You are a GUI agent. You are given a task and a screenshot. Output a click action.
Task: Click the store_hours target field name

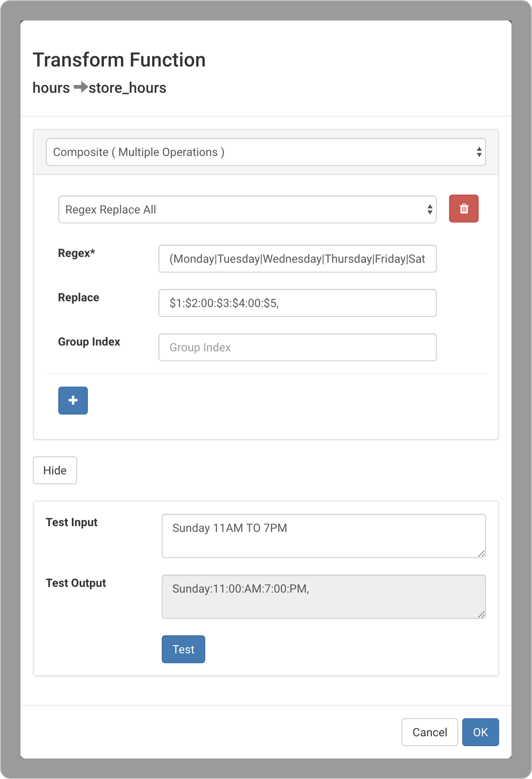pos(128,88)
